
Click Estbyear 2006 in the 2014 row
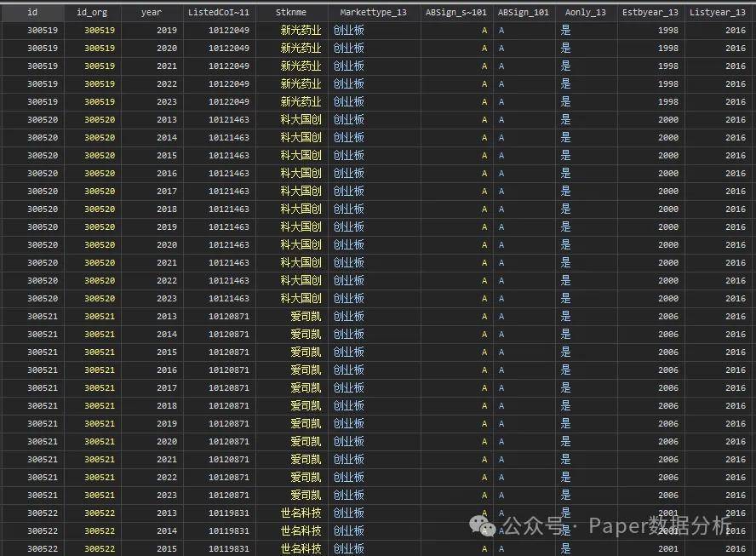point(668,334)
